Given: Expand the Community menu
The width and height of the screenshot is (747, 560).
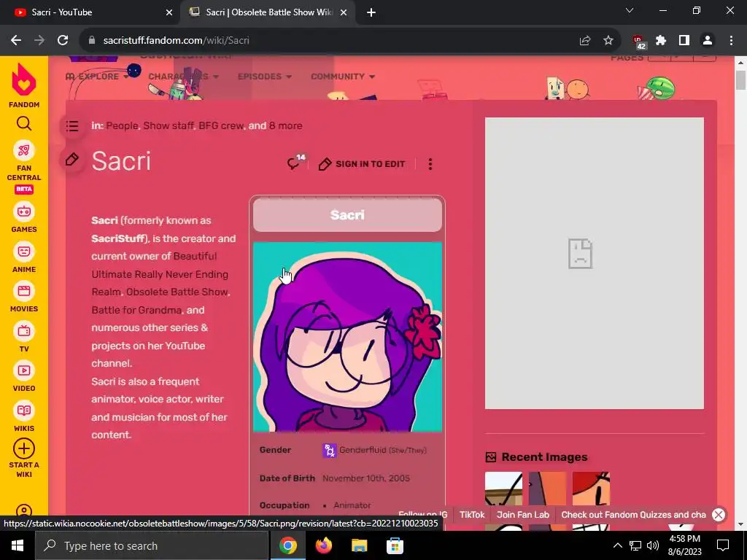Looking at the screenshot, I should click(343, 76).
